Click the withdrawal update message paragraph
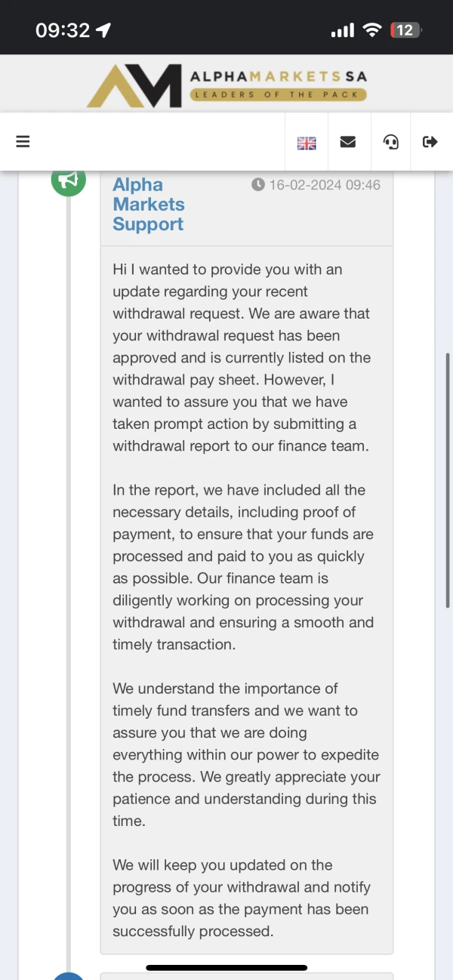Image resolution: width=453 pixels, height=980 pixels. click(x=245, y=357)
